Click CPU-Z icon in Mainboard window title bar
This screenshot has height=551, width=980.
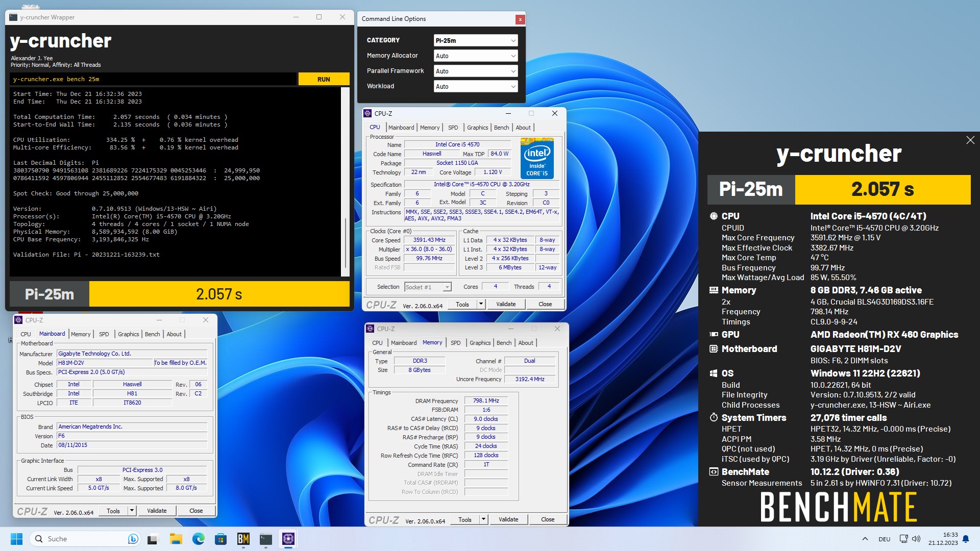(x=19, y=320)
